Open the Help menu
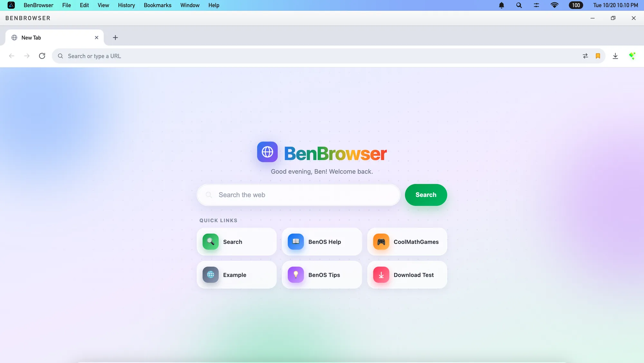644x363 pixels. 214,5
